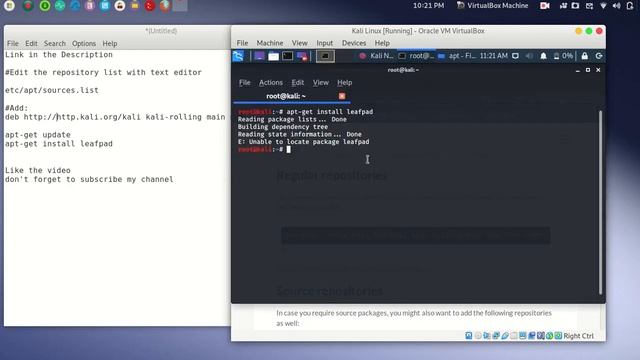Click the log out icon in Kali panel

[x=599, y=56]
